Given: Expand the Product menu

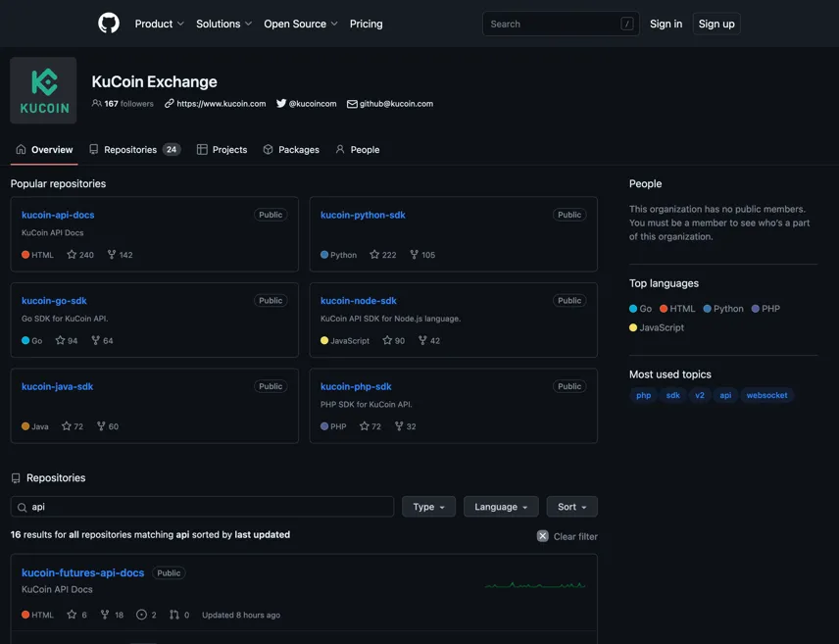Looking at the screenshot, I should click(159, 25).
